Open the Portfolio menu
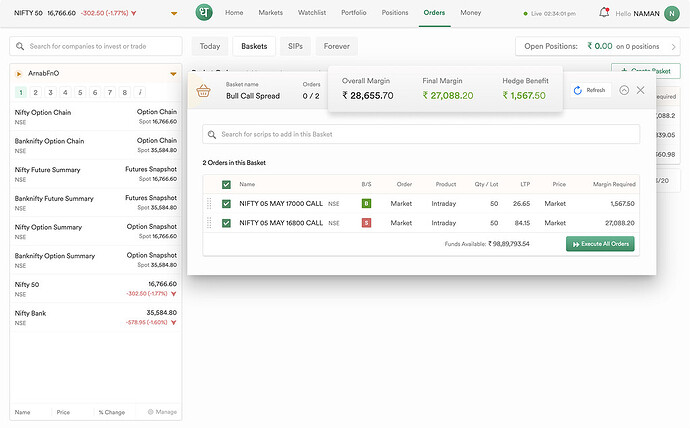 (354, 13)
